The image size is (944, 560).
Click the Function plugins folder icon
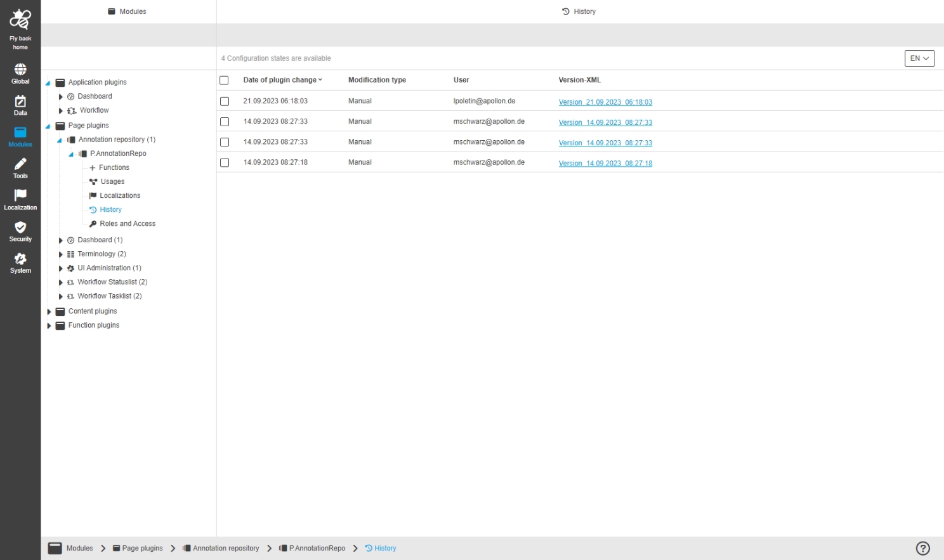60,325
